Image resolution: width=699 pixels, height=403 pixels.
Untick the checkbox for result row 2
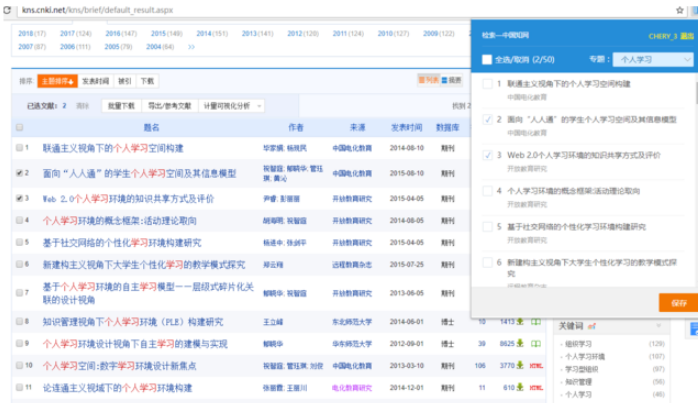point(19,173)
